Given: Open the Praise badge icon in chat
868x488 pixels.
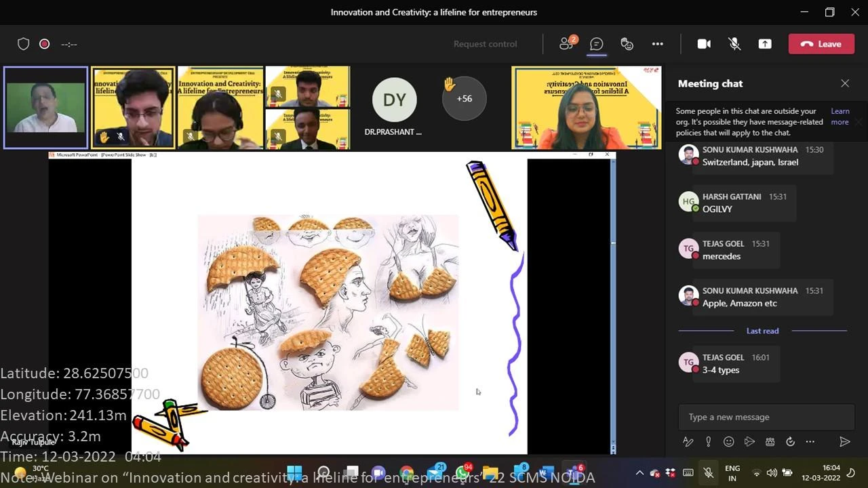Looking at the screenshot, I should [770, 442].
